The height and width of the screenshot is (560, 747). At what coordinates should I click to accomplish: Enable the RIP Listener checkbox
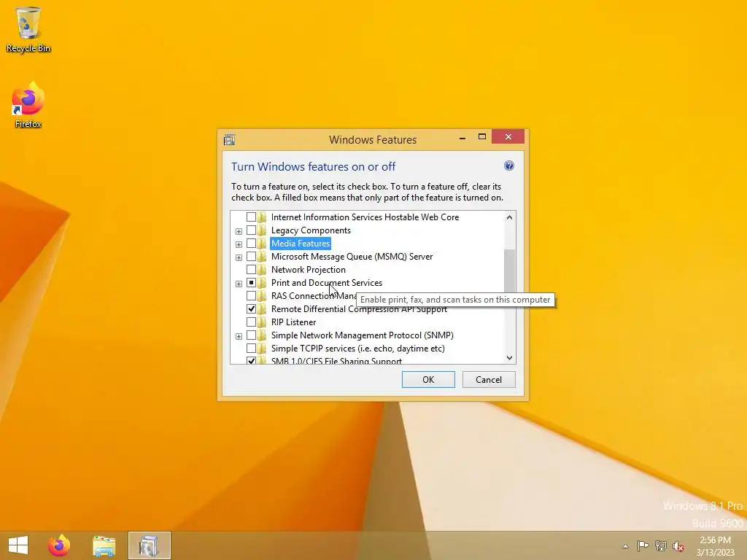pos(251,322)
